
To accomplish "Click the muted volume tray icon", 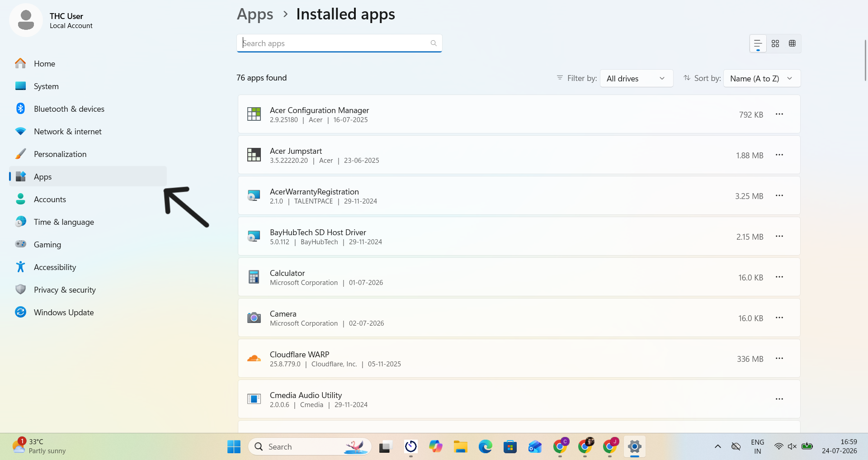I will [x=792, y=446].
